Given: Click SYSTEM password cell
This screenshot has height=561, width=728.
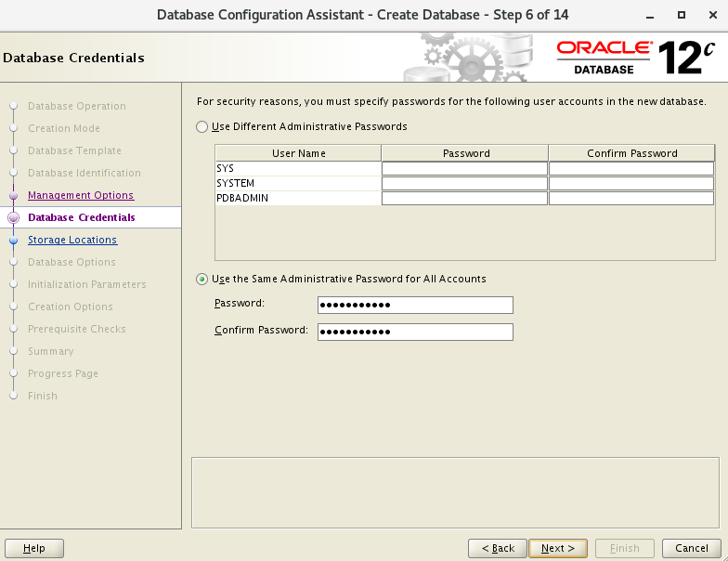Looking at the screenshot, I should click(464, 184).
